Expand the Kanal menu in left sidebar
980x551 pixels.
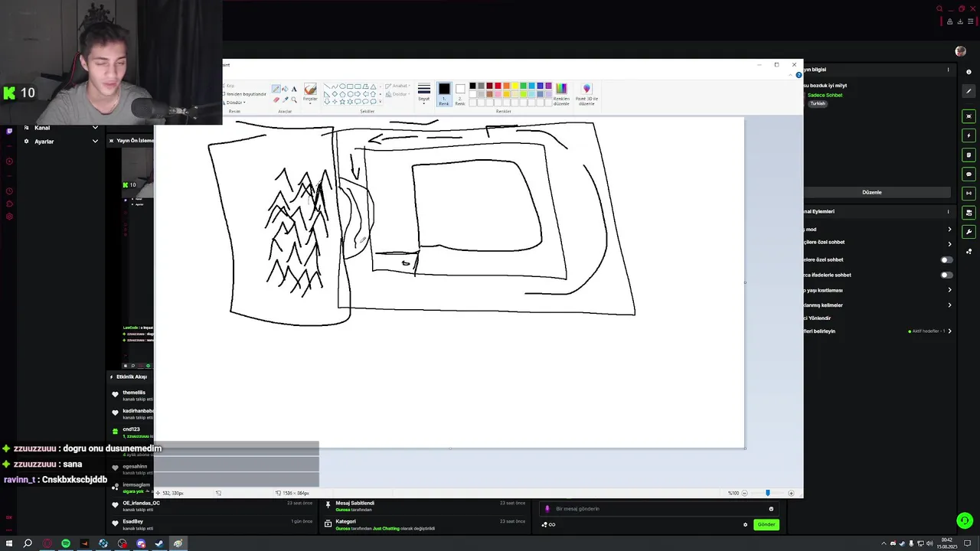(95, 128)
